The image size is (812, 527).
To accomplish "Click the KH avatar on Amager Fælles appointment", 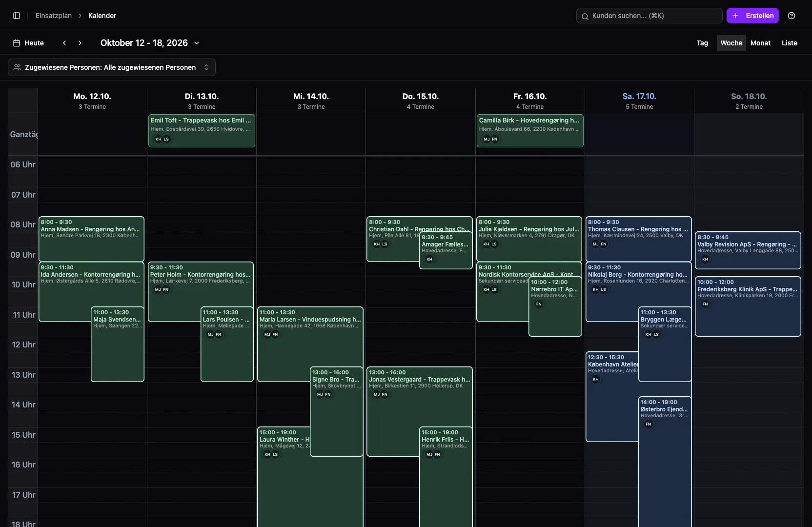I will click(x=429, y=259).
